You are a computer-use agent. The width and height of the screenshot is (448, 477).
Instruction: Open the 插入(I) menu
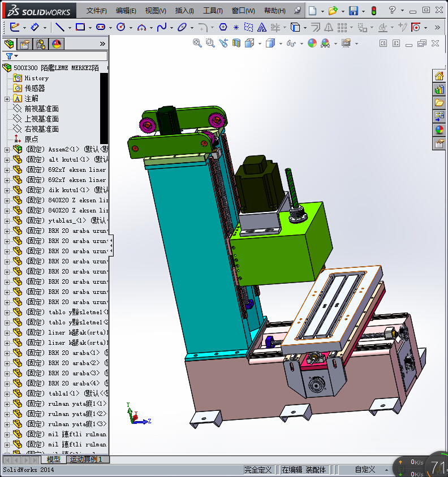184,11
